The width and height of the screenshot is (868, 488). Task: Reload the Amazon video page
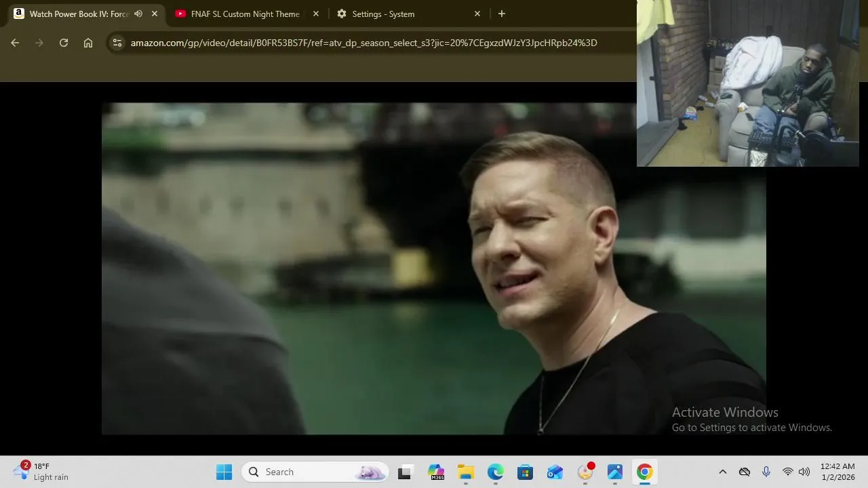64,43
